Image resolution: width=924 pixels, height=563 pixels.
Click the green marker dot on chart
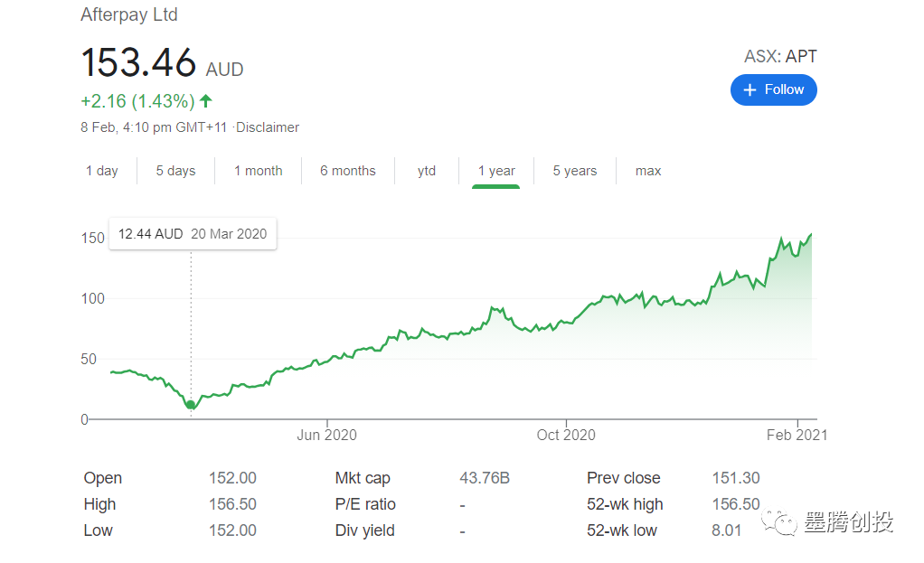[x=191, y=405]
